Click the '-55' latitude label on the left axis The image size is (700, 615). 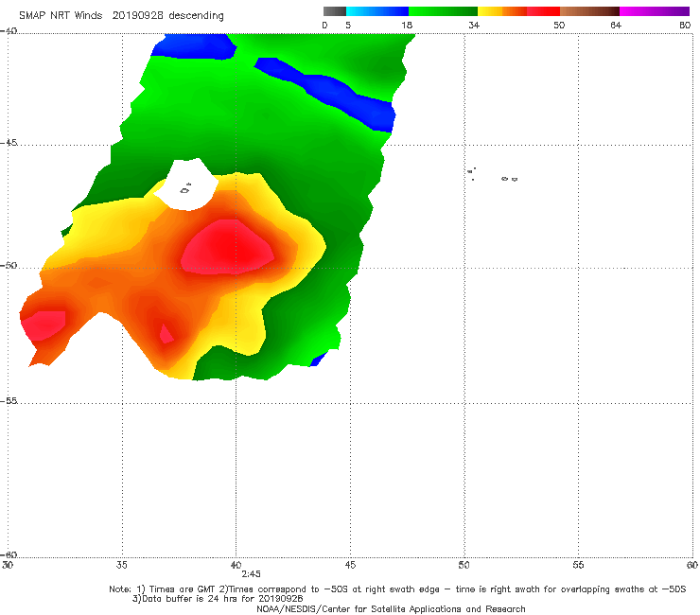coord(9,401)
